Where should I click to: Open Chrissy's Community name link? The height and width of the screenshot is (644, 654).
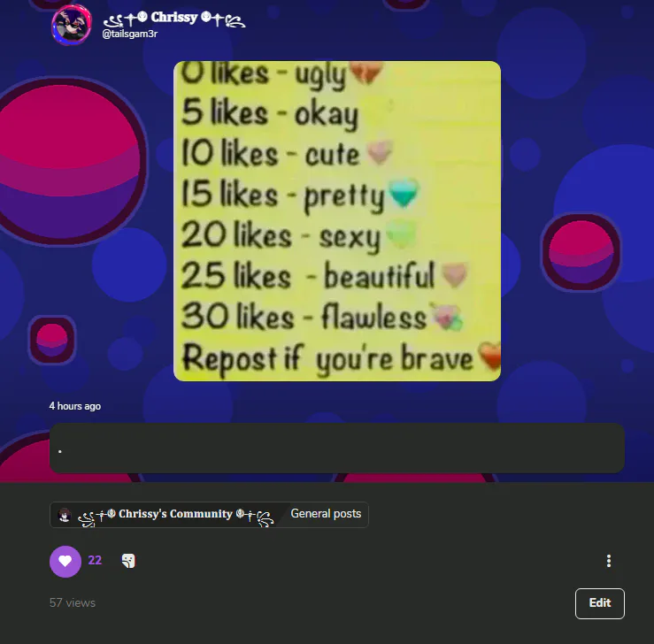[x=175, y=515]
